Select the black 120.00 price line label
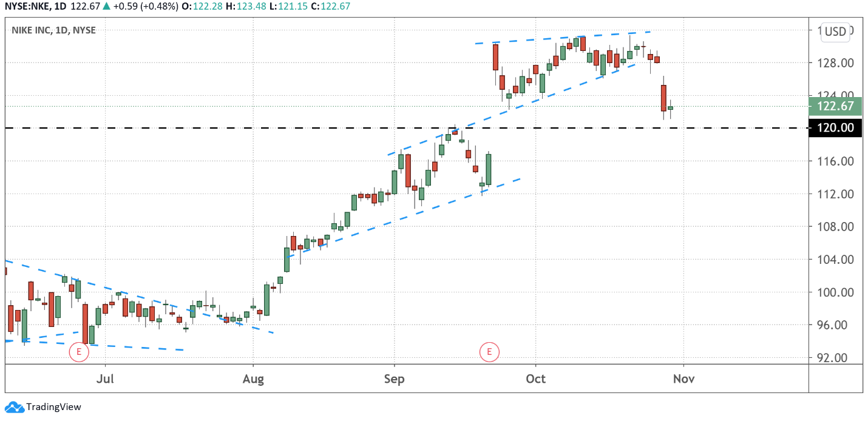The height and width of the screenshot is (421, 868). pyautogui.click(x=835, y=128)
